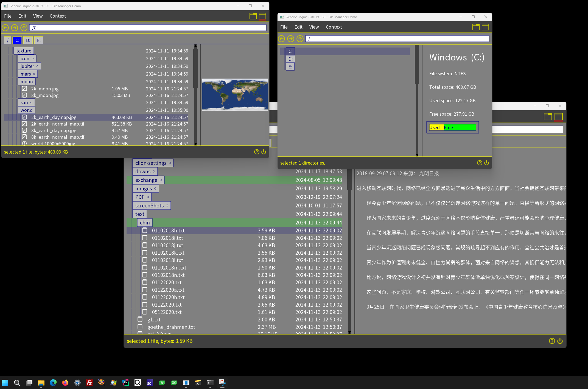Click the up-directory arrow in C: window
Viewport: 588px width, 389px height.
[24, 28]
